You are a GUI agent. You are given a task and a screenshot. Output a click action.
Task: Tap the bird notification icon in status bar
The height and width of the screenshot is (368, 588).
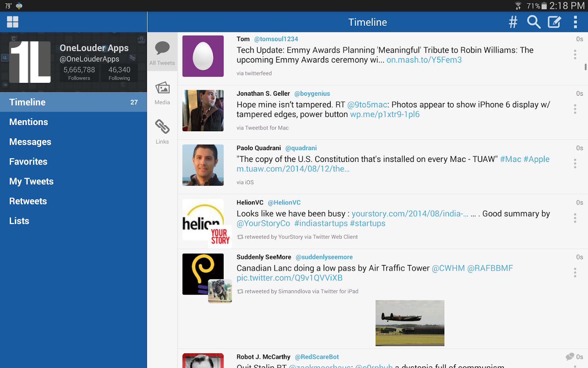click(x=19, y=6)
